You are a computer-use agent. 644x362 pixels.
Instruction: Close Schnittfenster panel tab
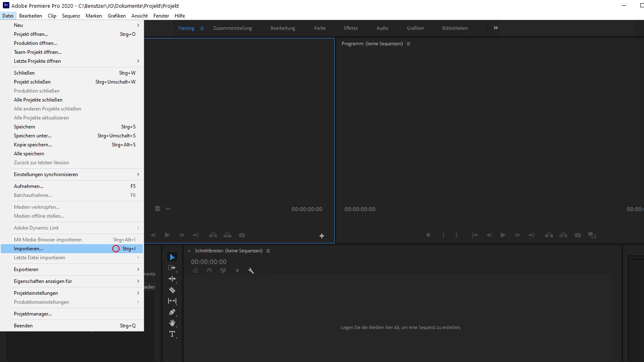(x=189, y=251)
